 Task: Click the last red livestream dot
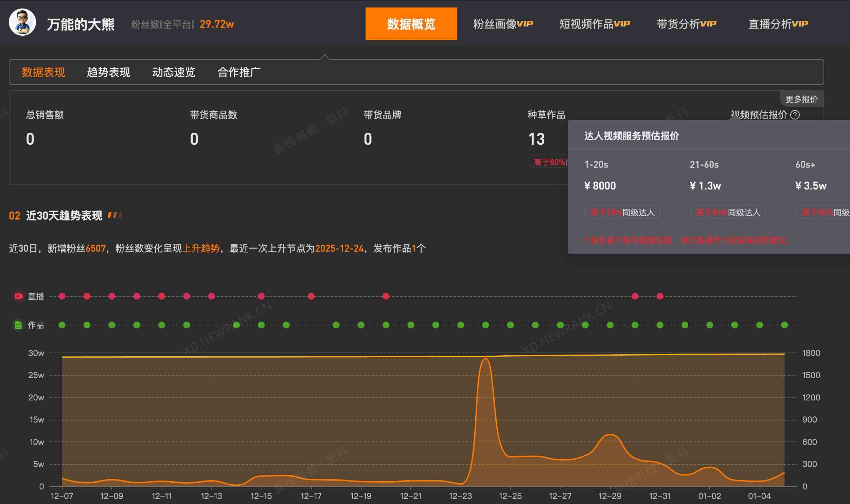[x=660, y=296]
